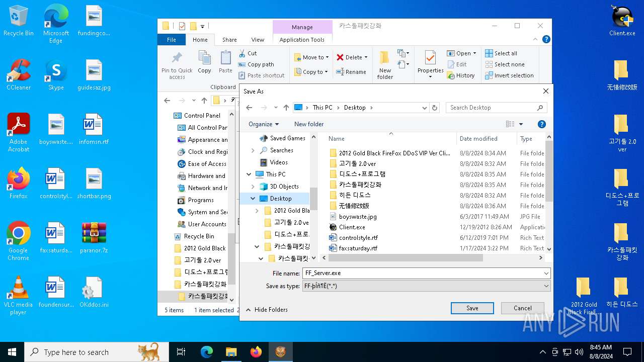Select CCleaner desktop icon
The width and height of the screenshot is (644, 362).
(x=18, y=75)
